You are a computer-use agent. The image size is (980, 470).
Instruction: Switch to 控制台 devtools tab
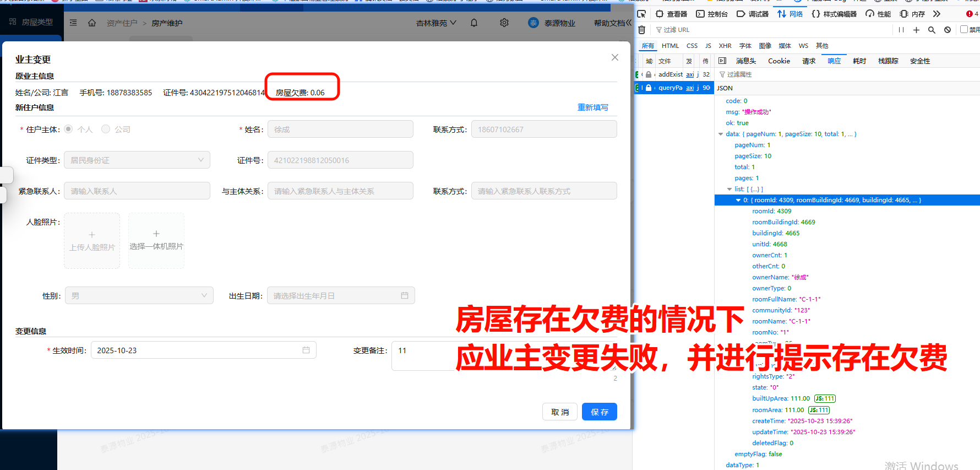[712, 14]
